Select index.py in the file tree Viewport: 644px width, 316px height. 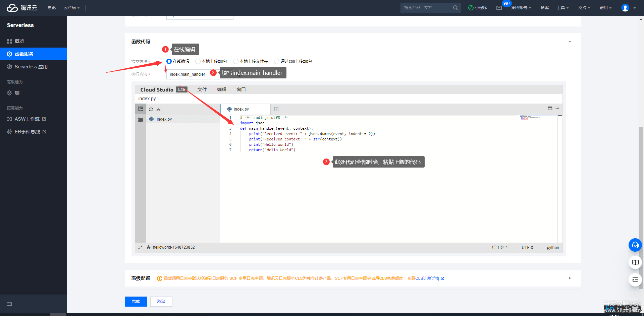point(183,119)
